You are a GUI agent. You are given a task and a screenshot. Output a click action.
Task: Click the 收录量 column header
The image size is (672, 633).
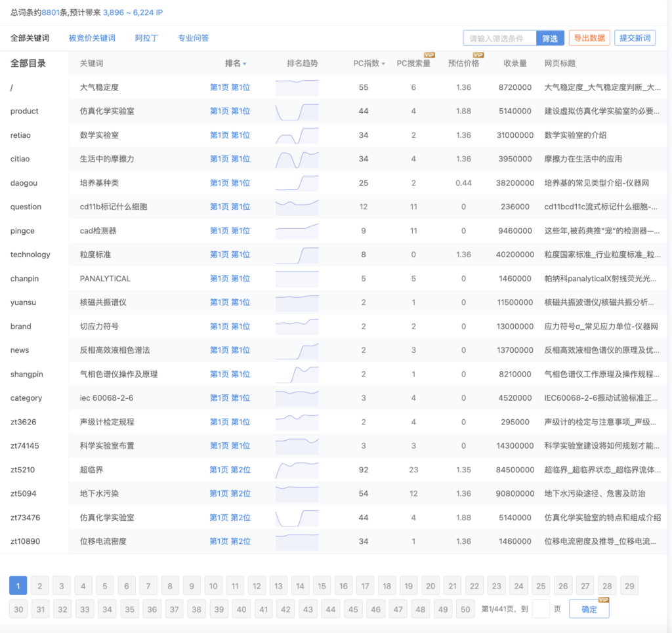point(514,64)
